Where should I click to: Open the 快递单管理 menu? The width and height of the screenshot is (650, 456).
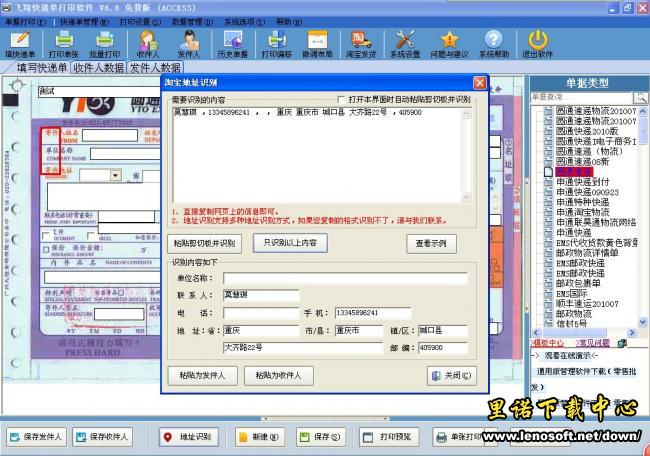click(84, 22)
